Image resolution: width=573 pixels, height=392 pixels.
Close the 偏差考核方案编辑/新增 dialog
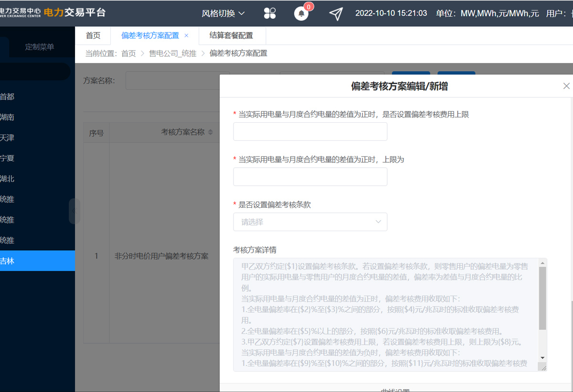click(566, 86)
